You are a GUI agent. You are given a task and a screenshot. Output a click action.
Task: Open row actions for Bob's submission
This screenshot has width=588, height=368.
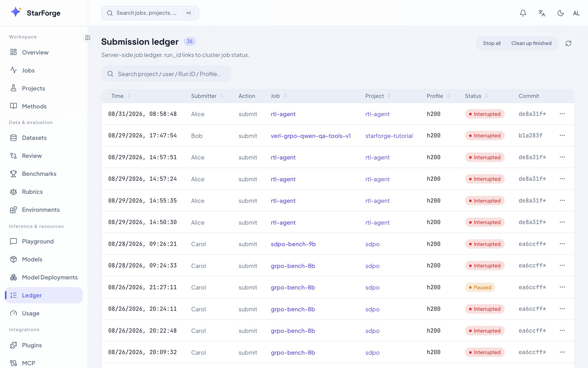click(x=562, y=135)
